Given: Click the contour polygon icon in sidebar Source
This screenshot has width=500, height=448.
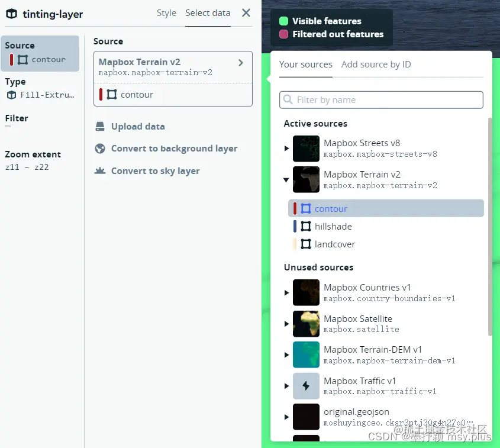Looking at the screenshot, I should point(22,60).
